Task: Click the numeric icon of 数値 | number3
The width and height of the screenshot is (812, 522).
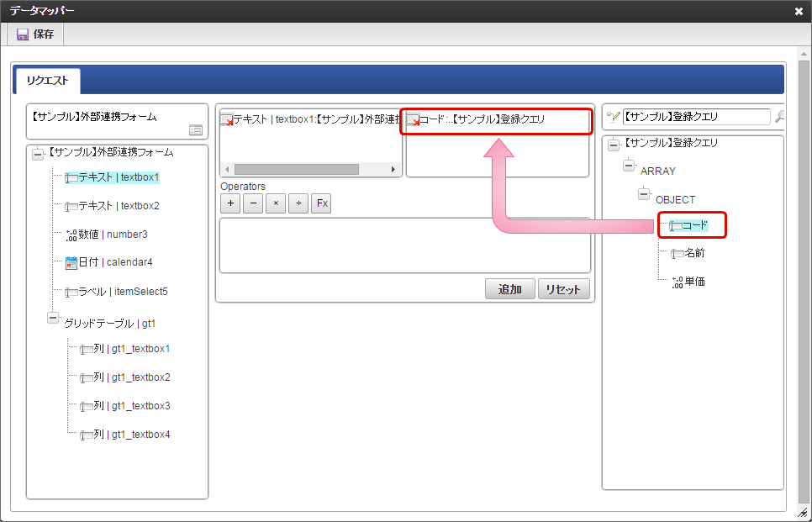Action: (x=71, y=235)
